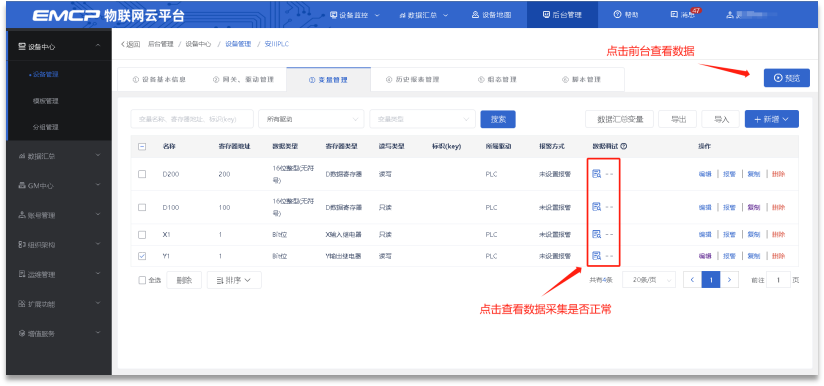
Task: Switch to 设备基本信息 tab
Action: pos(159,80)
